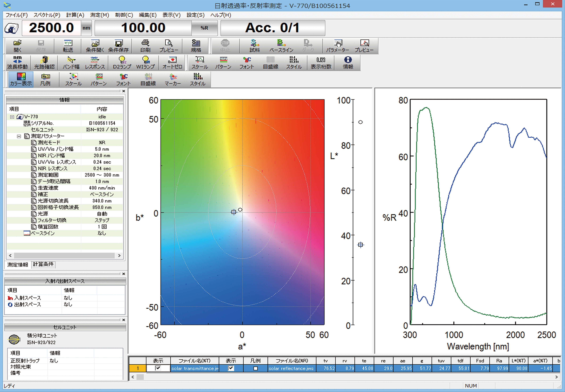Run オートゼロ auto zero
565x392 pixels.
point(172,63)
